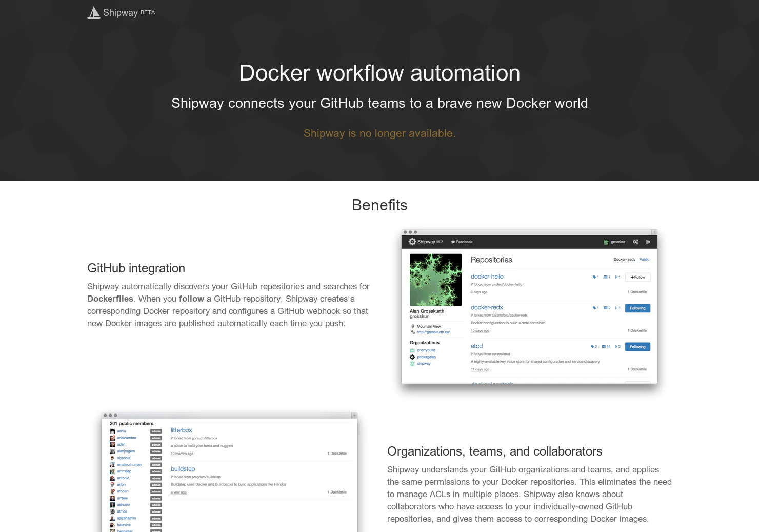Viewport: 759px width, 532px height.
Task: Toggle Following button for etcd
Action: pyautogui.click(x=638, y=347)
